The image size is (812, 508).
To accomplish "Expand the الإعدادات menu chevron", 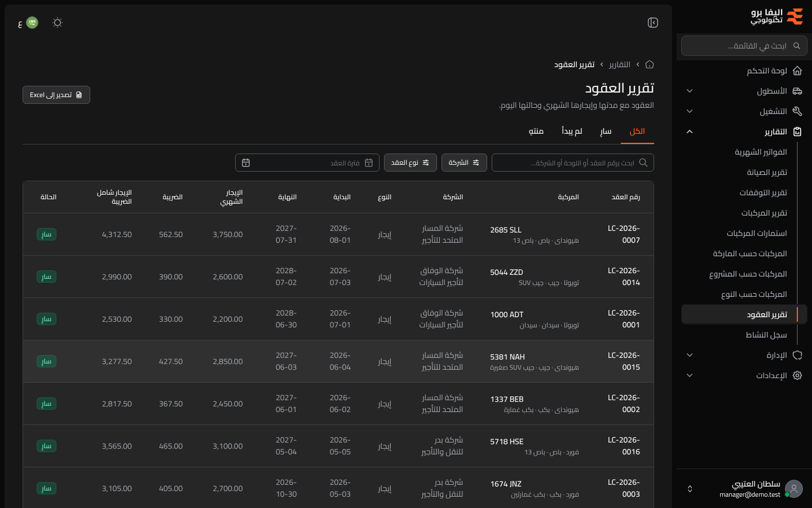I will [690, 375].
